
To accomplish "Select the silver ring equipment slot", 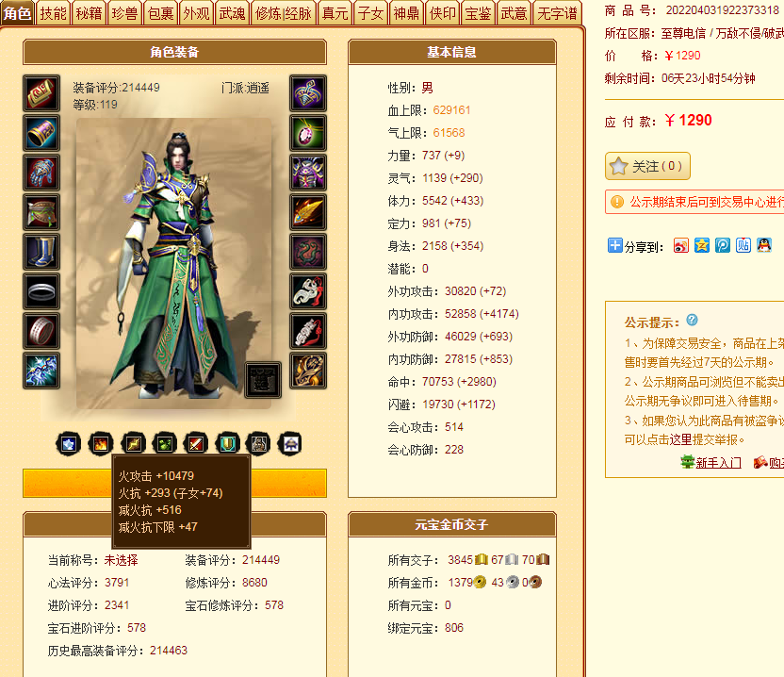I will 41,291.
